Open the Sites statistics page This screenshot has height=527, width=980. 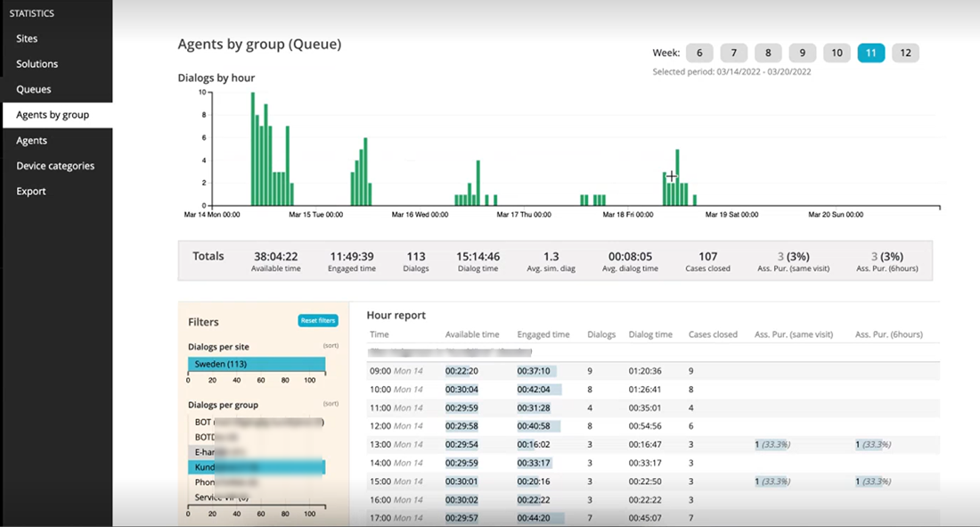[x=27, y=38]
